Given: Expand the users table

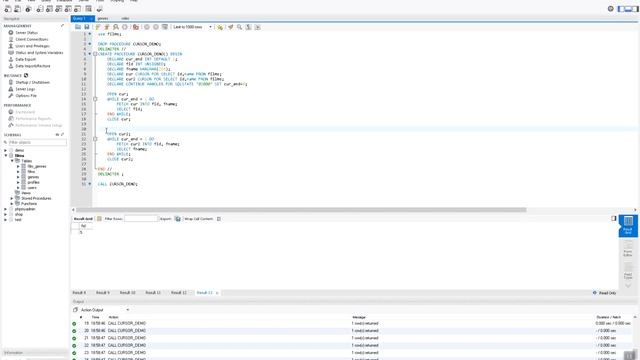Looking at the screenshot, I should 18,188.
